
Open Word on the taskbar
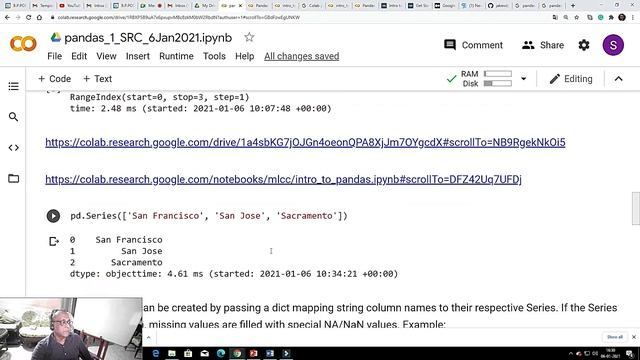pyautogui.click(x=270, y=353)
